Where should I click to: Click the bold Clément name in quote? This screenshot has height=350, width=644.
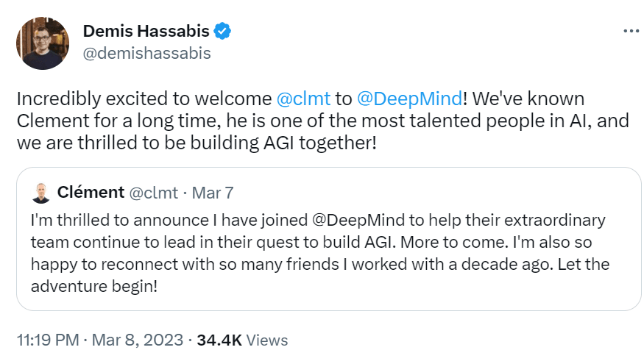pos(91,193)
